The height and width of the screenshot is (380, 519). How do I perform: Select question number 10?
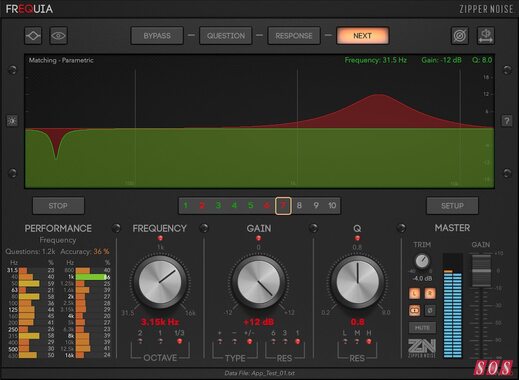(x=332, y=205)
